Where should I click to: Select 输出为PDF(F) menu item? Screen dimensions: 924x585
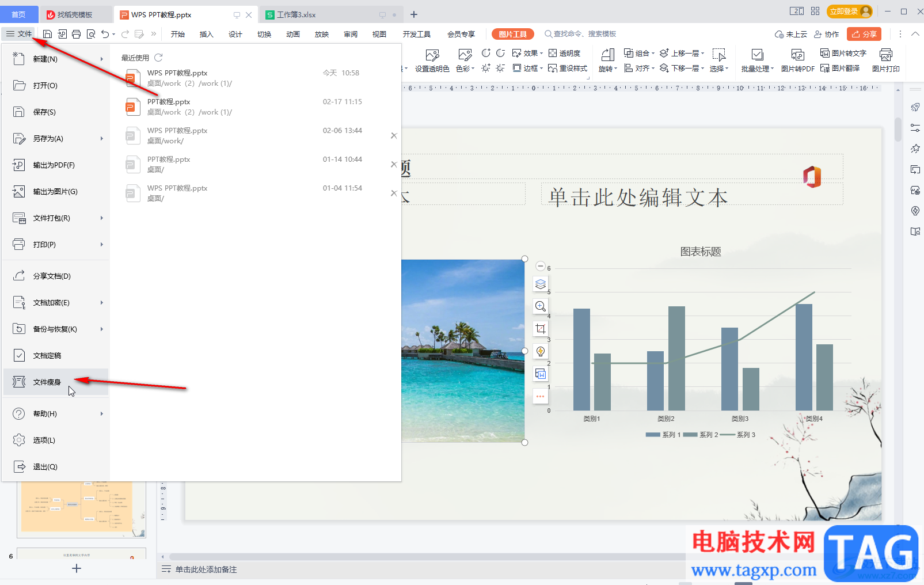pos(56,165)
